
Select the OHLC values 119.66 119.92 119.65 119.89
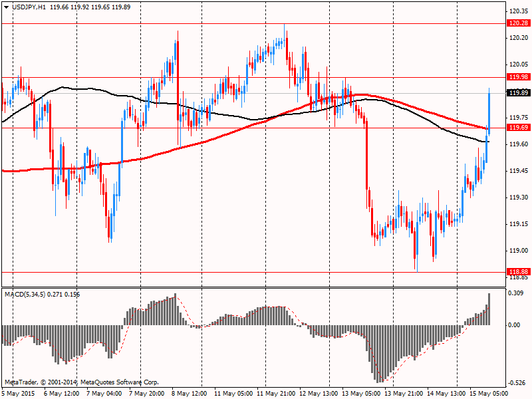click(90, 7)
